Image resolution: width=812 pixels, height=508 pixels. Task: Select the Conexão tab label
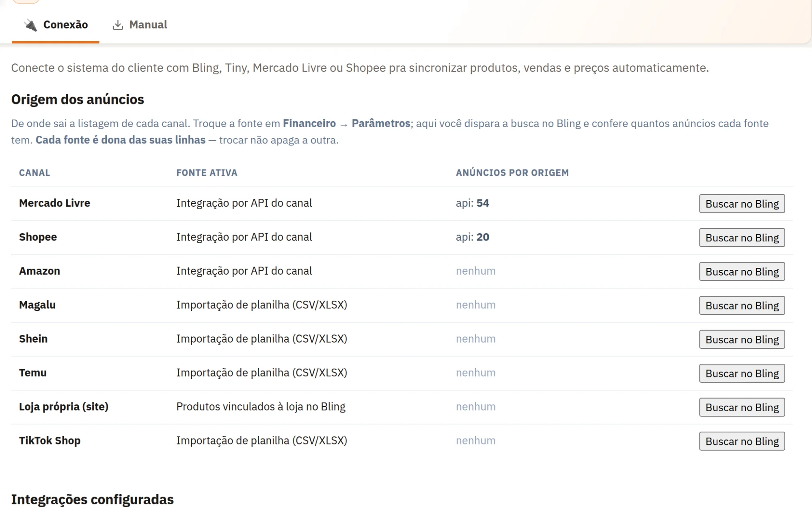tap(65, 25)
